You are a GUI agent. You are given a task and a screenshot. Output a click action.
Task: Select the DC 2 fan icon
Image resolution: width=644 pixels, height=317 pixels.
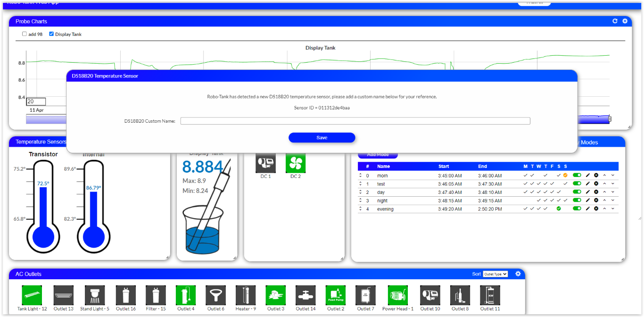point(296,163)
